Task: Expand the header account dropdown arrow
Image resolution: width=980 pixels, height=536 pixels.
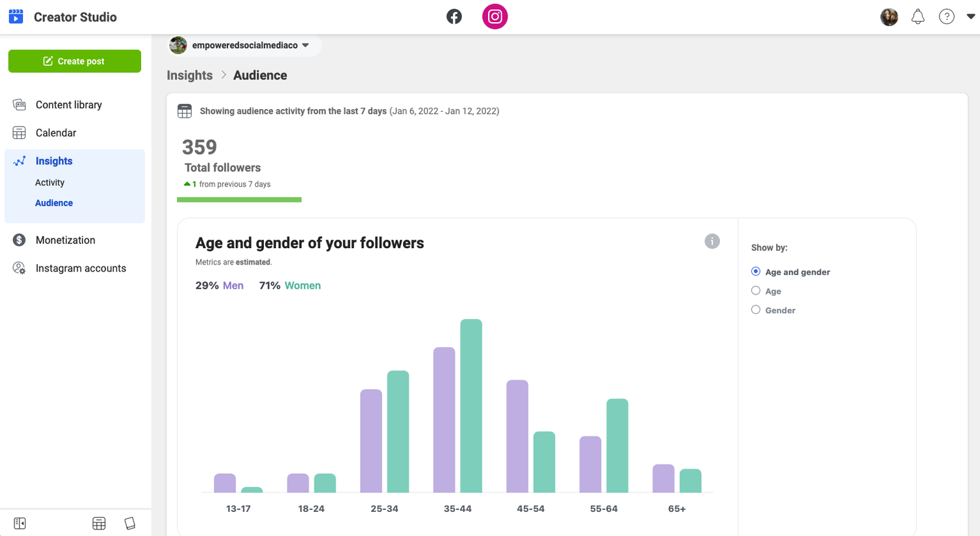Action: click(x=971, y=17)
